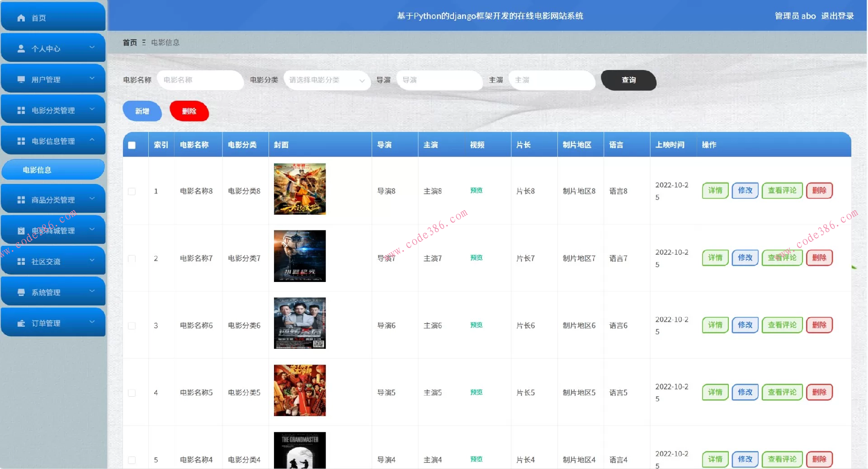
Task: Open 电影分类管理 via its grid icon
Action: point(20,110)
